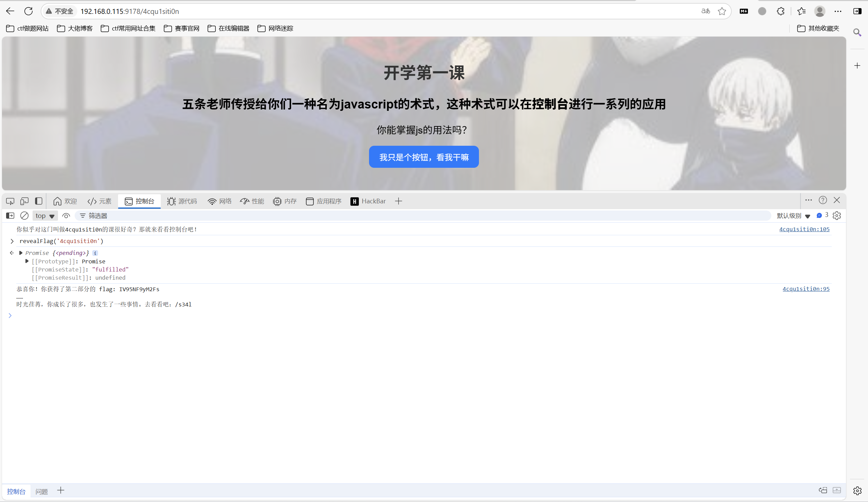Click the 我只是个按钮，看我干嘛 button

click(x=424, y=157)
